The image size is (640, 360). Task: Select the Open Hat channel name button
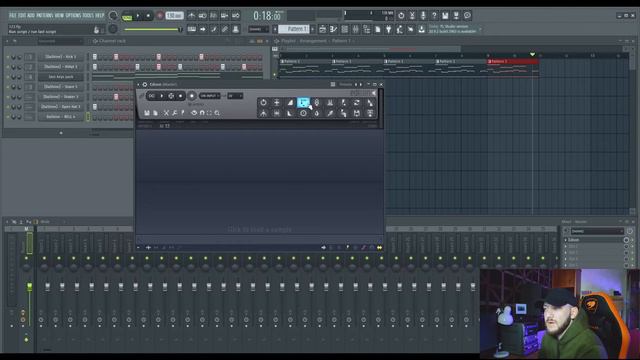[60, 107]
